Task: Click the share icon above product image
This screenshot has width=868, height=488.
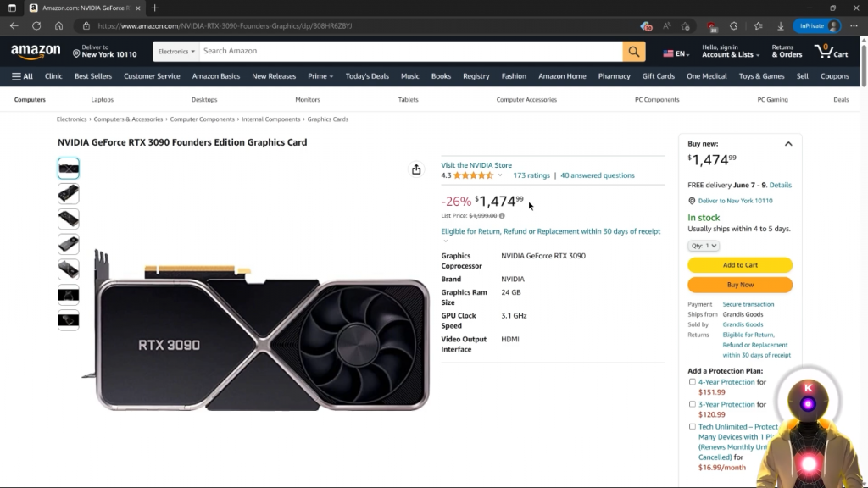Action: (416, 169)
